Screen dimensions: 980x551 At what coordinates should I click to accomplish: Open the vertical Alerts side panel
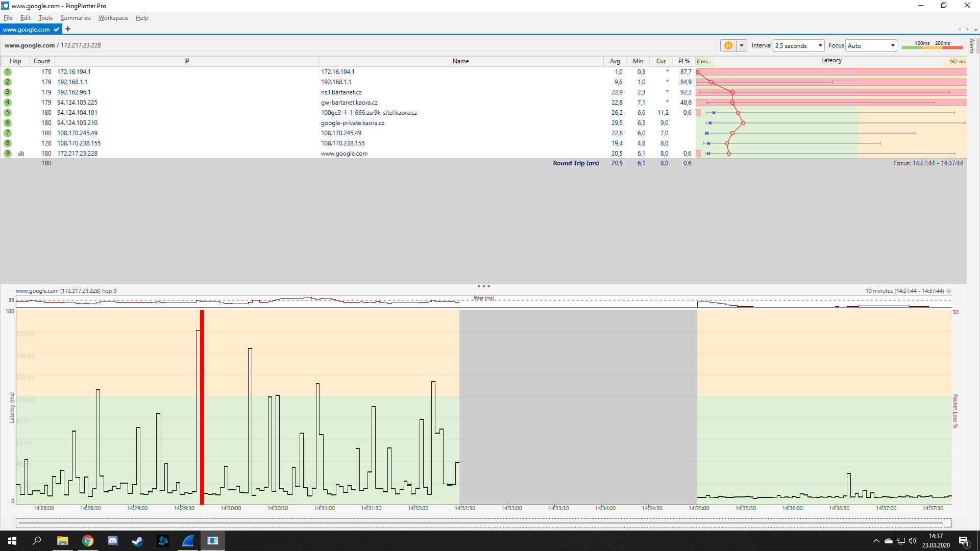pyautogui.click(x=972, y=46)
